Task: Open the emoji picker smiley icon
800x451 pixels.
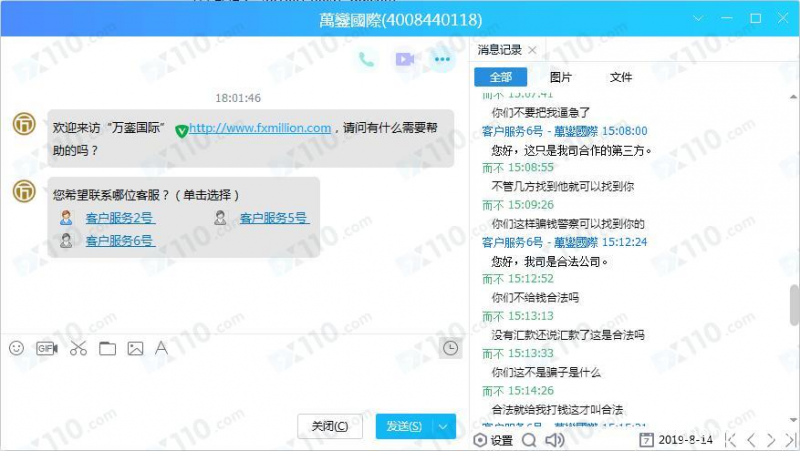Action: click(x=16, y=348)
